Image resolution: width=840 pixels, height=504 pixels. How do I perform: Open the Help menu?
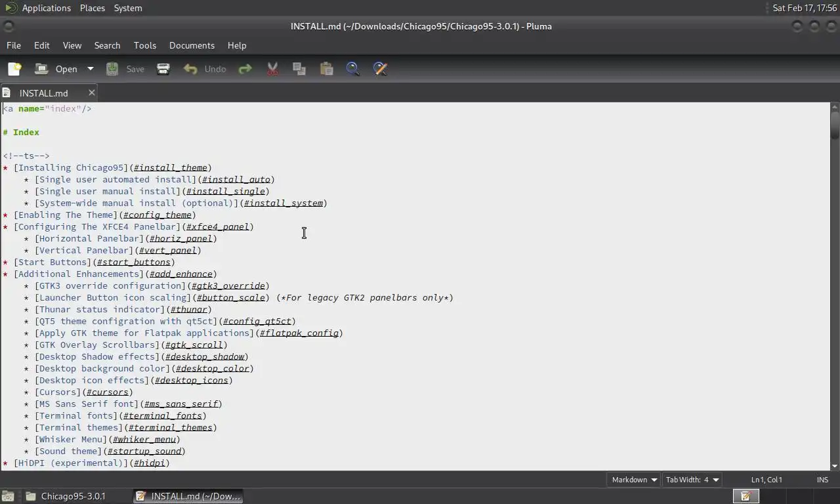(x=237, y=45)
